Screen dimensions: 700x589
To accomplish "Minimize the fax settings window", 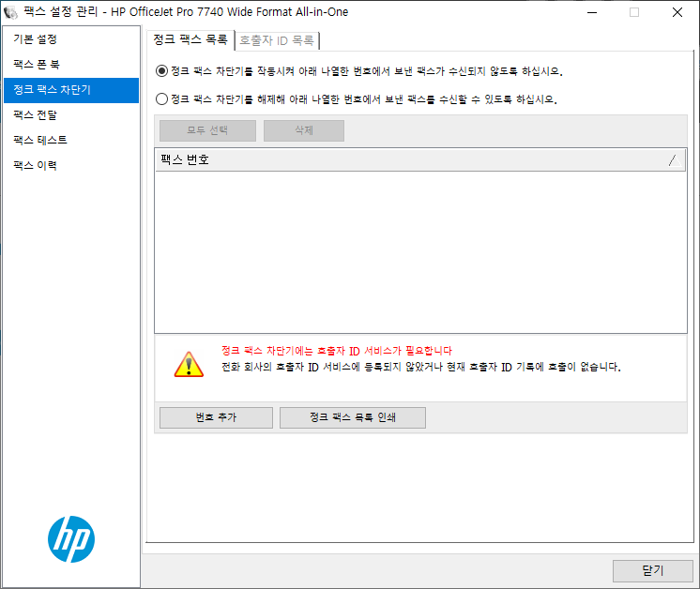I will click(592, 12).
